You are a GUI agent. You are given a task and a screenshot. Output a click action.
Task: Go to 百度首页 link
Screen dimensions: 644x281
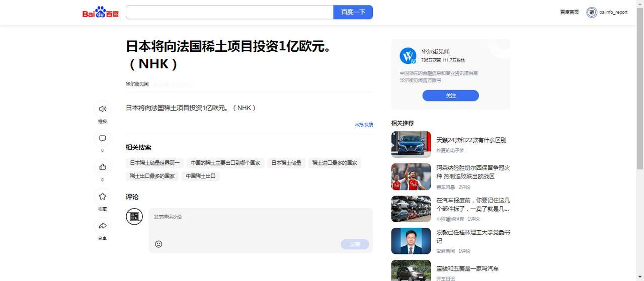point(570,12)
